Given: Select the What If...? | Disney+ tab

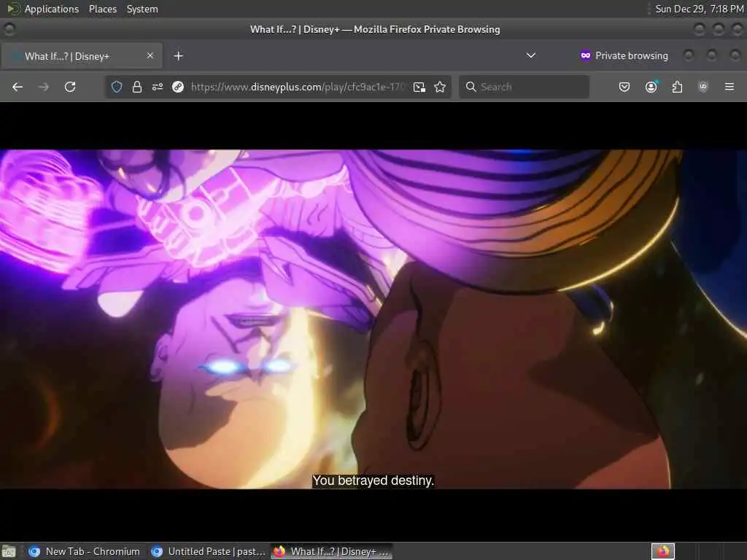Looking at the screenshot, I should coord(82,55).
